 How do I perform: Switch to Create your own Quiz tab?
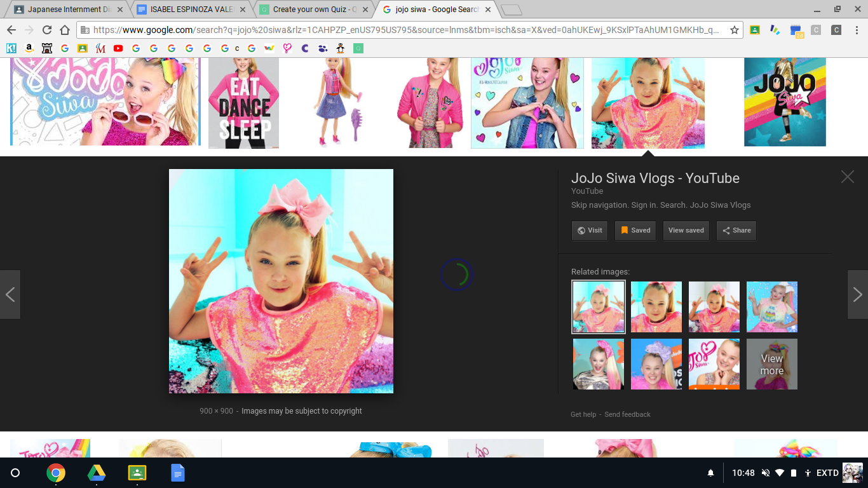[x=313, y=10]
